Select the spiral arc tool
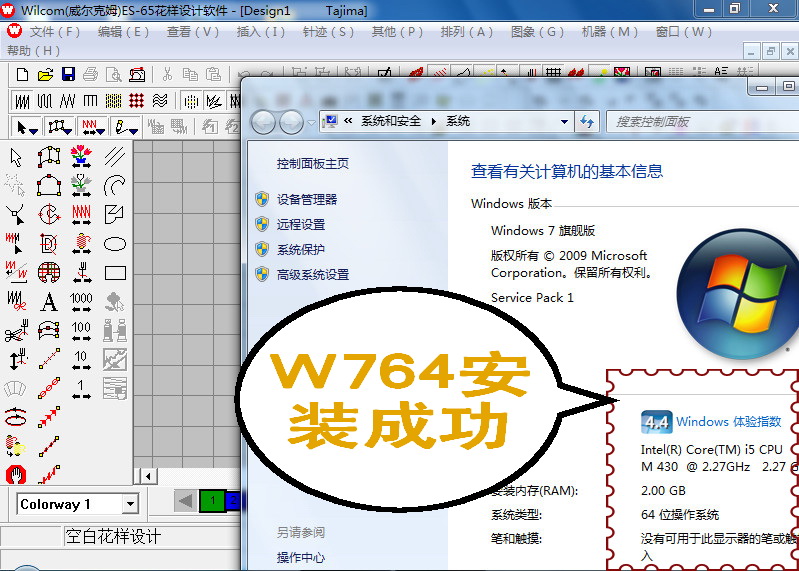The width and height of the screenshot is (799, 571). [x=115, y=186]
